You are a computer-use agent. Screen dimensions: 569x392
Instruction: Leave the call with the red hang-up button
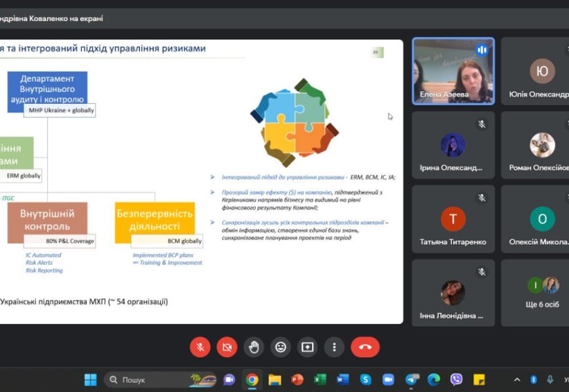point(365,347)
